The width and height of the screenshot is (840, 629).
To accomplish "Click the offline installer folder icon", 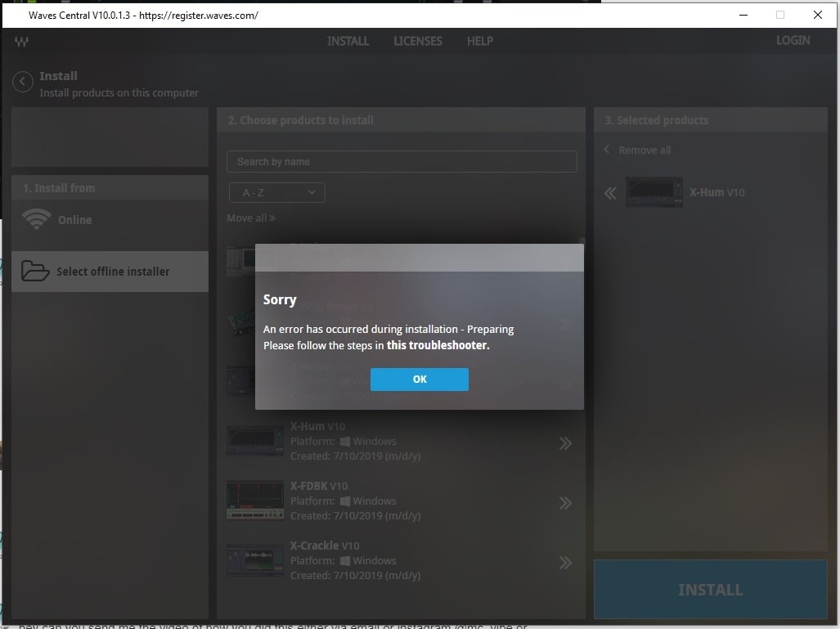I will coord(35,271).
